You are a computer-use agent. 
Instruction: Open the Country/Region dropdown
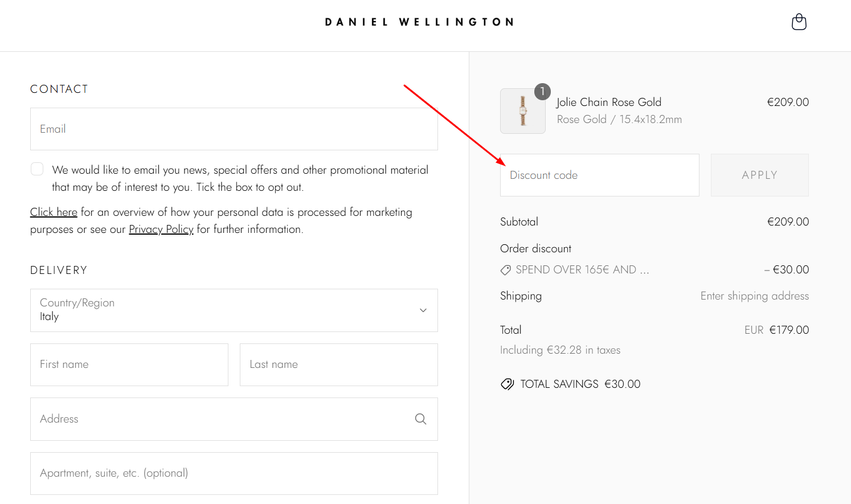234,310
